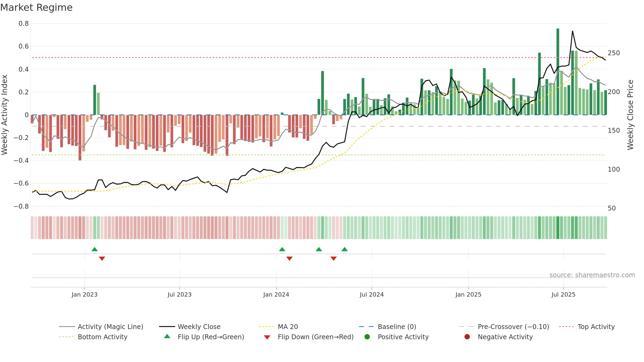Image resolution: width=644 pixels, height=362 pixels.
Task: Click the Weekly Close price peak in mid-2025
Action: 572,31
